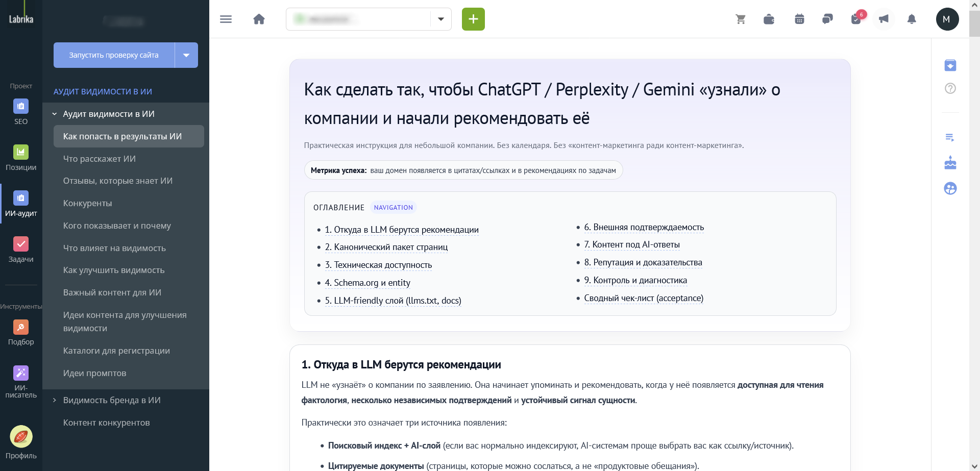Go to the home page icon
980x471 pixels.
tap(259, 19)
